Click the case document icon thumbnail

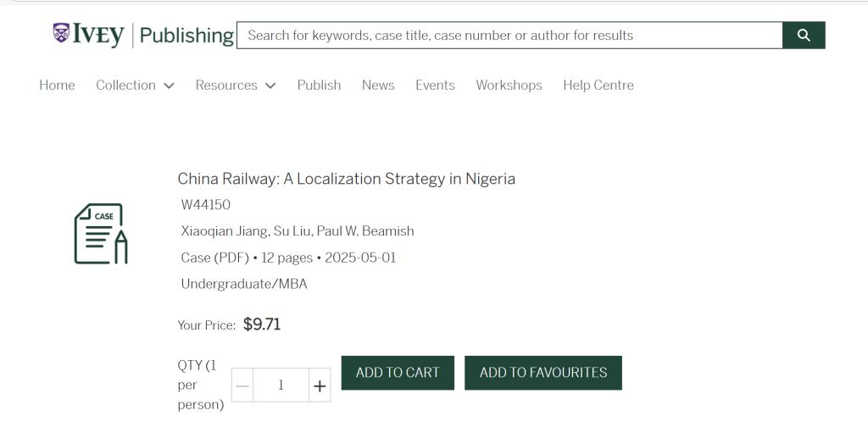click(101, 233)
